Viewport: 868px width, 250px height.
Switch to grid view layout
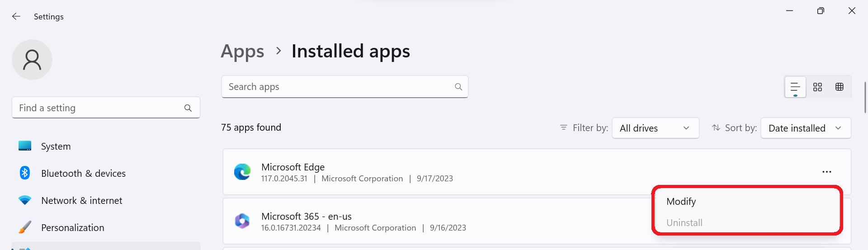[x=817, y=87]
